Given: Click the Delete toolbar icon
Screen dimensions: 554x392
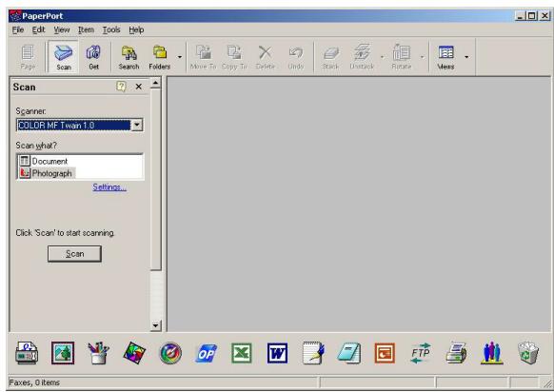Looking at the screenshot, I should (265, 57).
